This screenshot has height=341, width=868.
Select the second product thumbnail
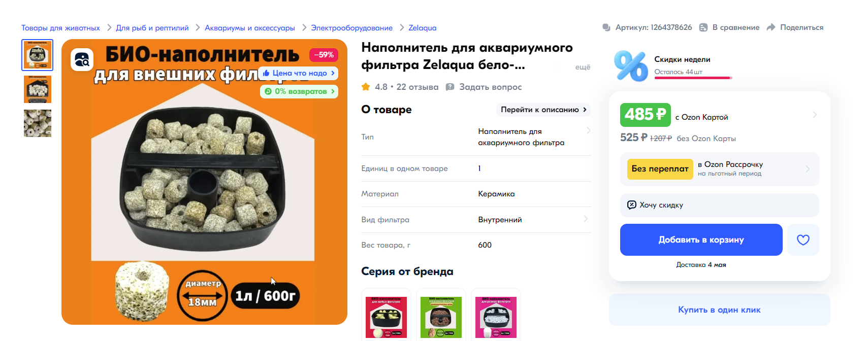tap(38, 89)
